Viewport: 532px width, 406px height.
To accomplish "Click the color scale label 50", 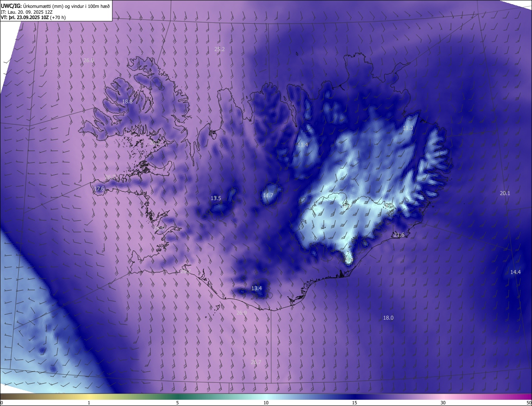I will [x=529, y=403].
